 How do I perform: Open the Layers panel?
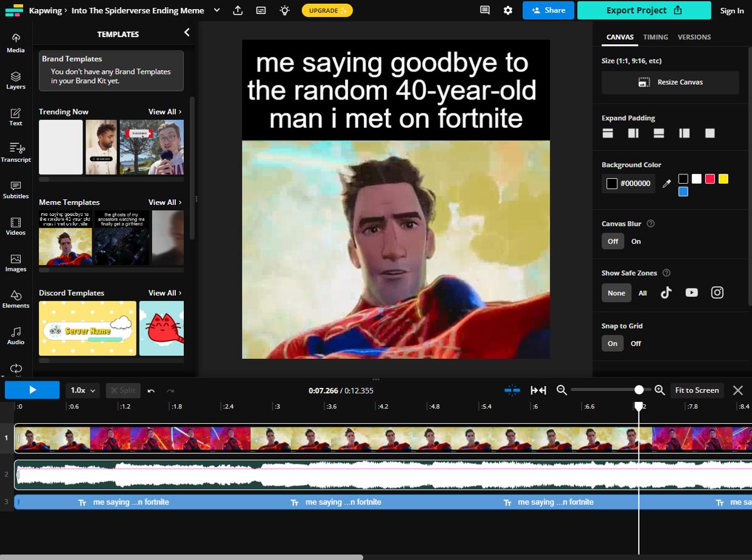pos(16,80)
